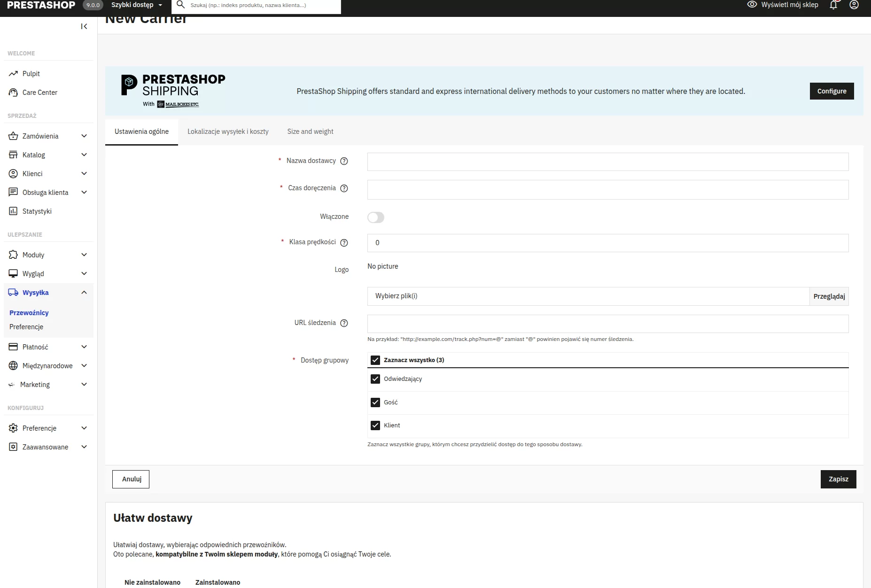The image size is (871, 588).
Task: Toggle the Włączone switch
Action: [376, 217]
